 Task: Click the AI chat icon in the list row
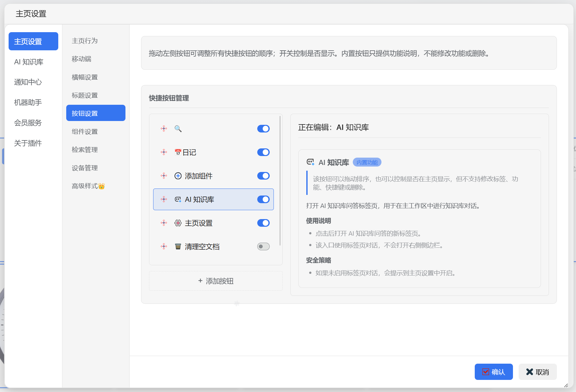[x=178, y=199]
